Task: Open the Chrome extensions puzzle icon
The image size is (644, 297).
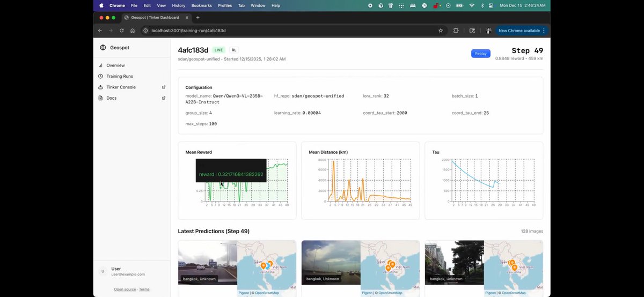Action: [x=456, y=31]
